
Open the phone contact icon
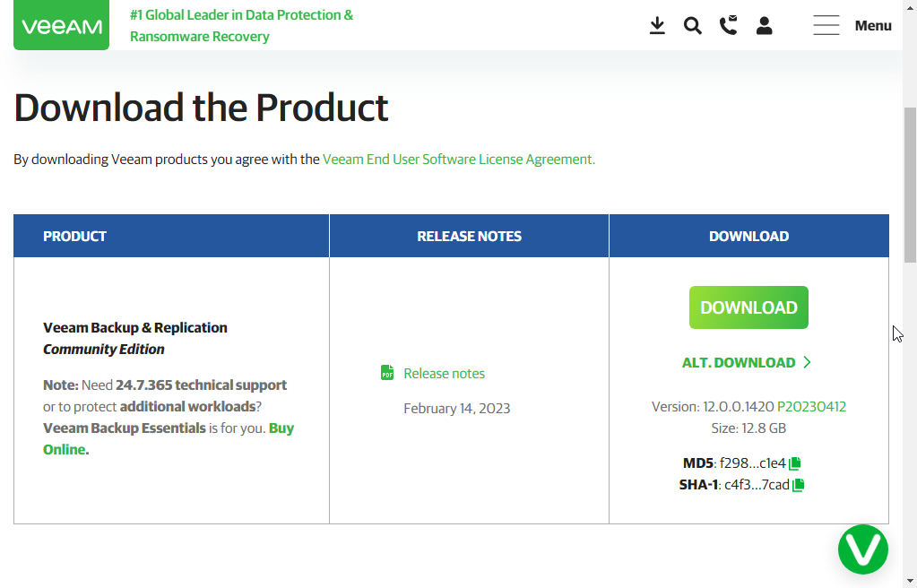[x=728, y=26]
